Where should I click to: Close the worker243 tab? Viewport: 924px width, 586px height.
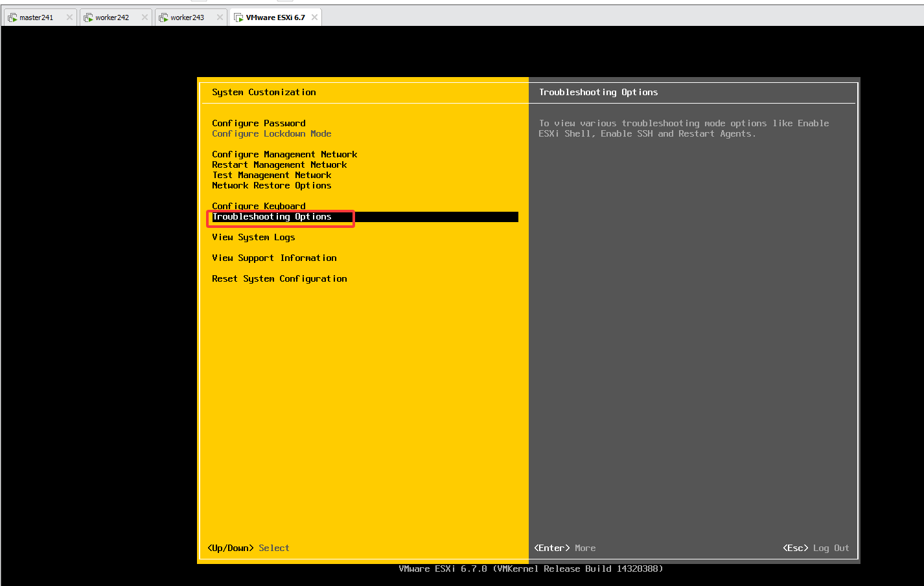(x=220, y=17)
